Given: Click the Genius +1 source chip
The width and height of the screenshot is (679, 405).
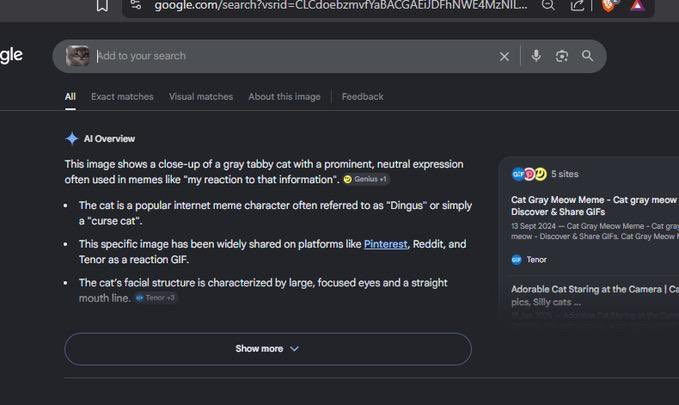Looking at the screenshot, I should tap(366, 179).
